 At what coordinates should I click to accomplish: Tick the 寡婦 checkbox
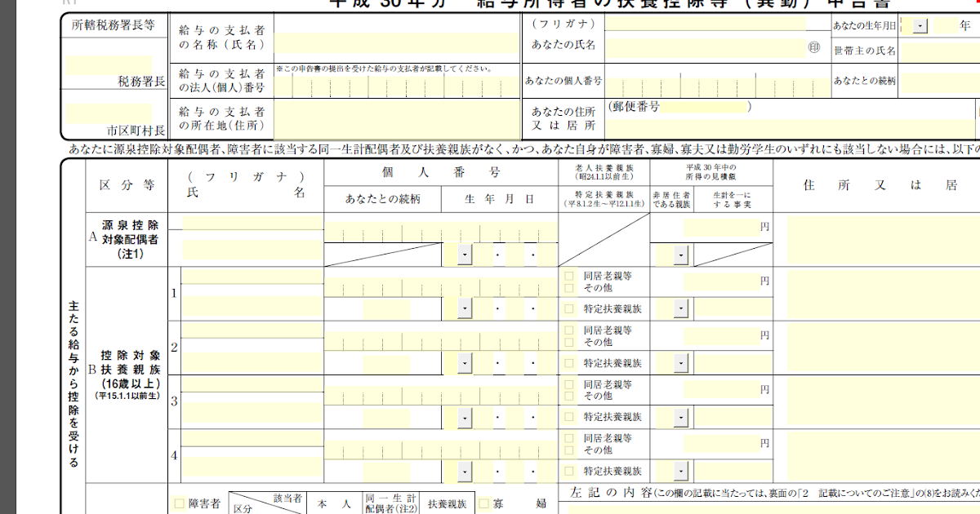pos(483,504)
